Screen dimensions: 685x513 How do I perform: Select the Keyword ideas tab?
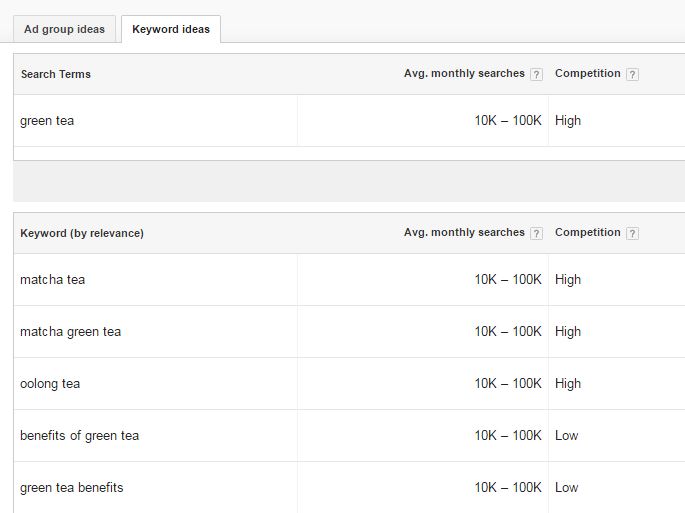[171, 29]
